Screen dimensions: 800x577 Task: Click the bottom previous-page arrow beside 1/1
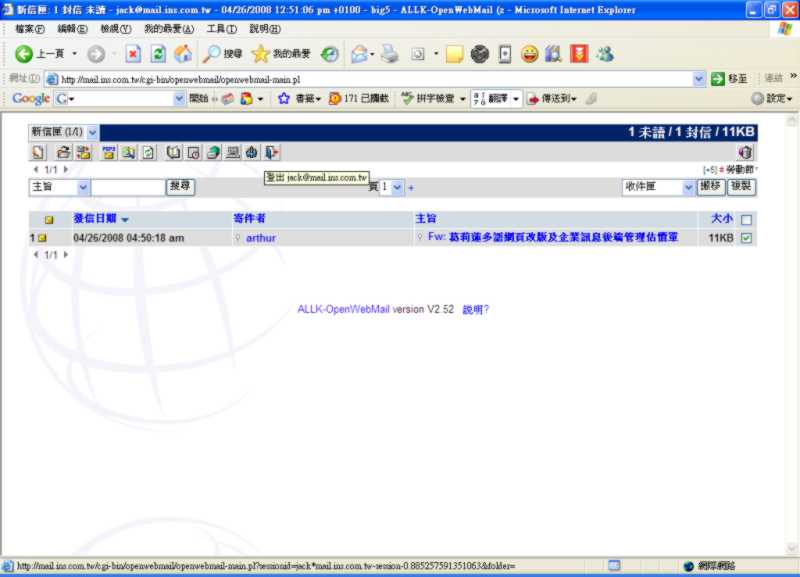[36, 255]
